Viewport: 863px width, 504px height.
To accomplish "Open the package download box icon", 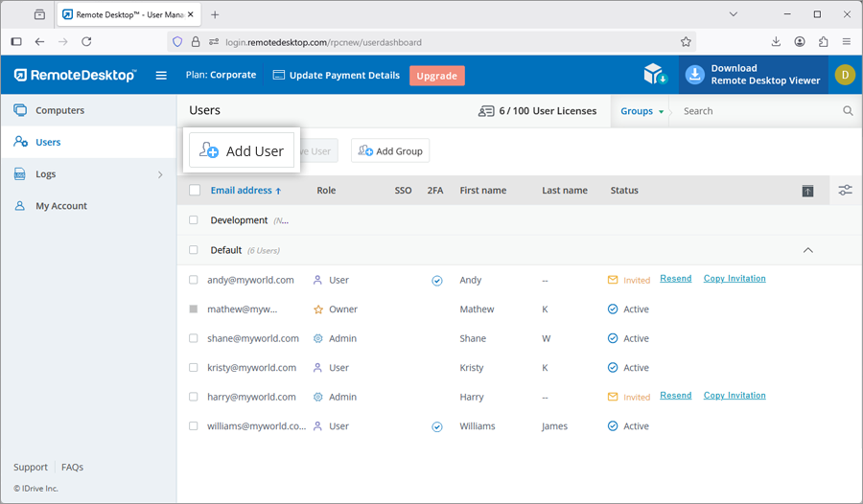I will tap(655, 74).
